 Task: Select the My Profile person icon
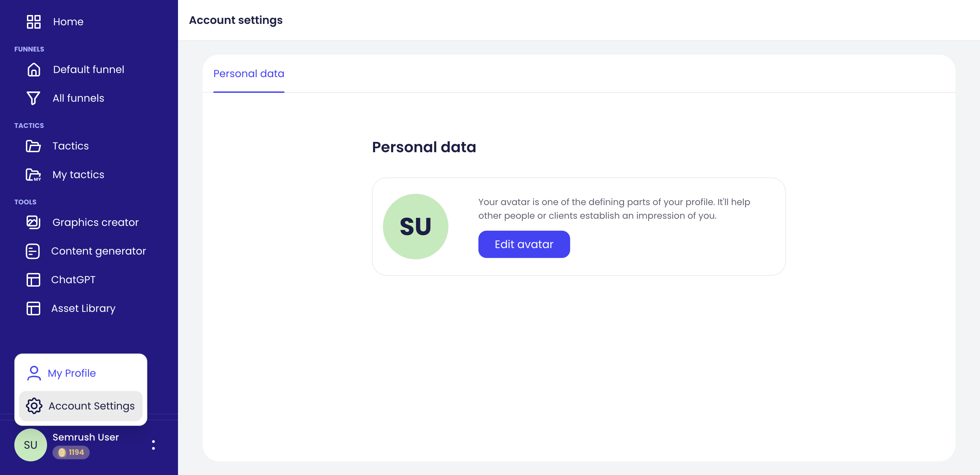click(34, 373)
